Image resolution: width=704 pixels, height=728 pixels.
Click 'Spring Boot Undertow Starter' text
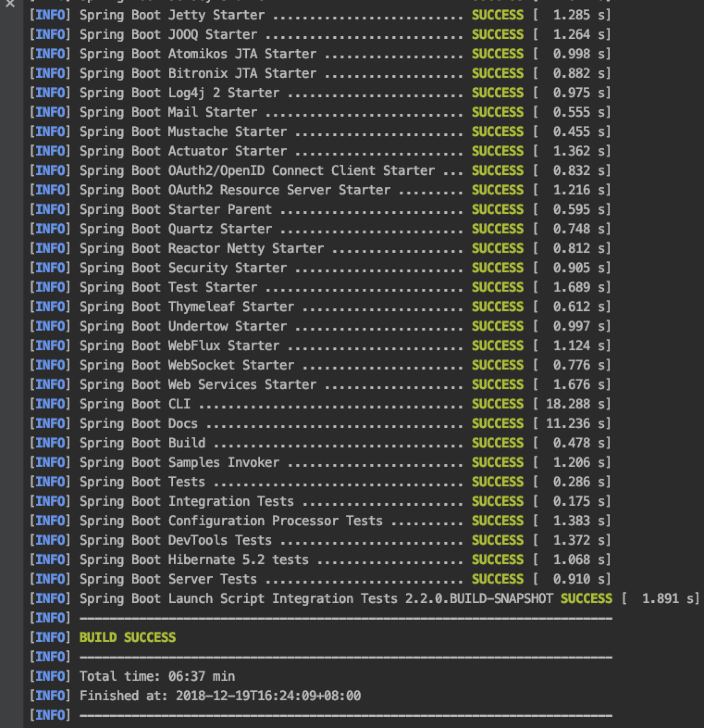(183, 326)
